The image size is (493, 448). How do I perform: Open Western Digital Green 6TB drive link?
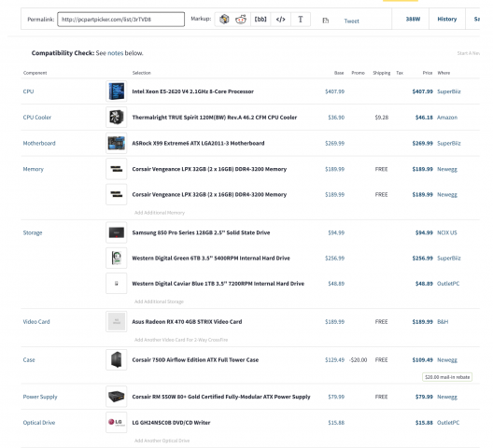click(x=211, y=259)
